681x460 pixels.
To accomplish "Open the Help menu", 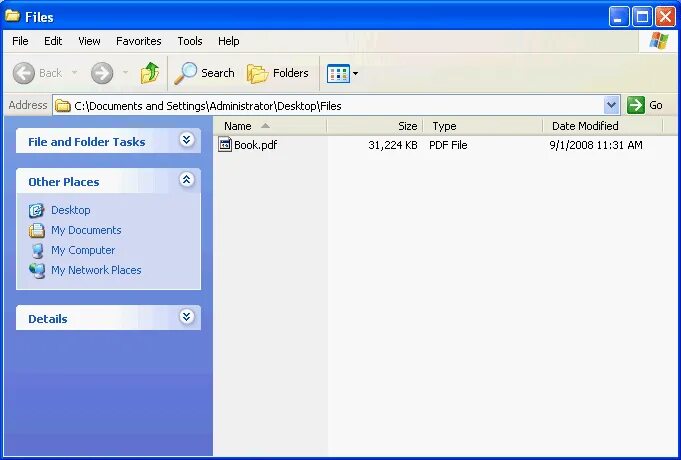I will pyautogui.click(x=228, y=41).
